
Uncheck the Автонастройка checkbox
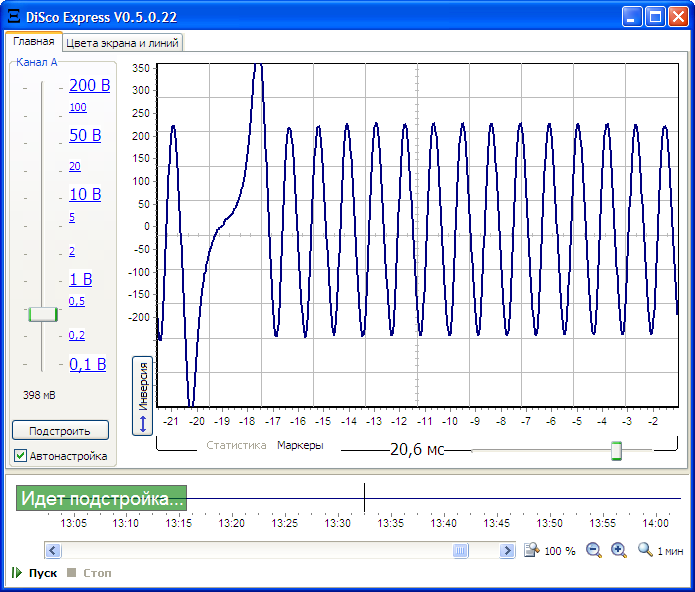[21, 456]
